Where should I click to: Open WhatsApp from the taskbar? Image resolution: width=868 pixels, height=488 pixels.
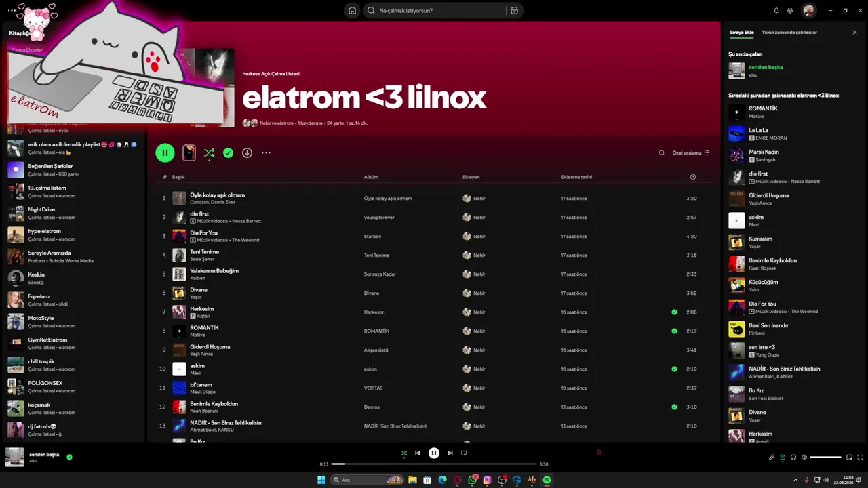coord(473,480)
